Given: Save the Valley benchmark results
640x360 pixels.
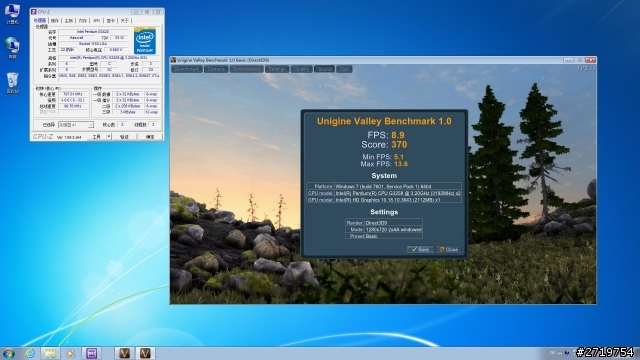Looking at the screenshot, I should coord(420,249).
